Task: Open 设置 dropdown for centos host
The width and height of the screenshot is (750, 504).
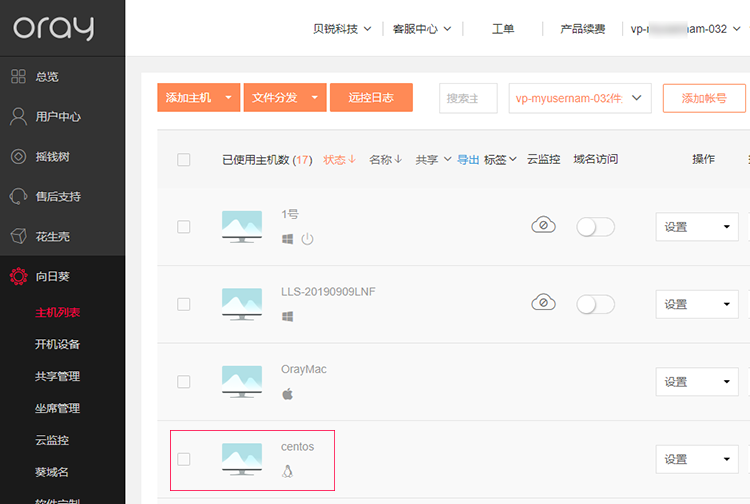Action: pos(696,459)
